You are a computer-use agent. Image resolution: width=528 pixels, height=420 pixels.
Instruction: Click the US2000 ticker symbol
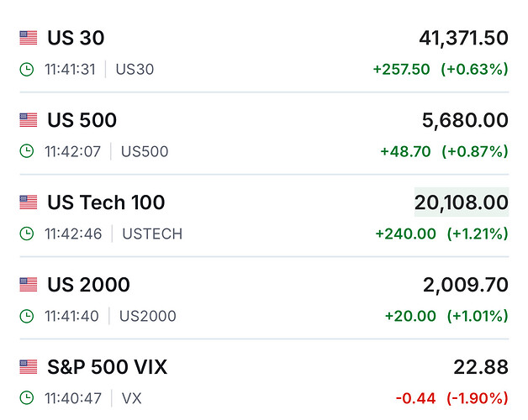148,316
